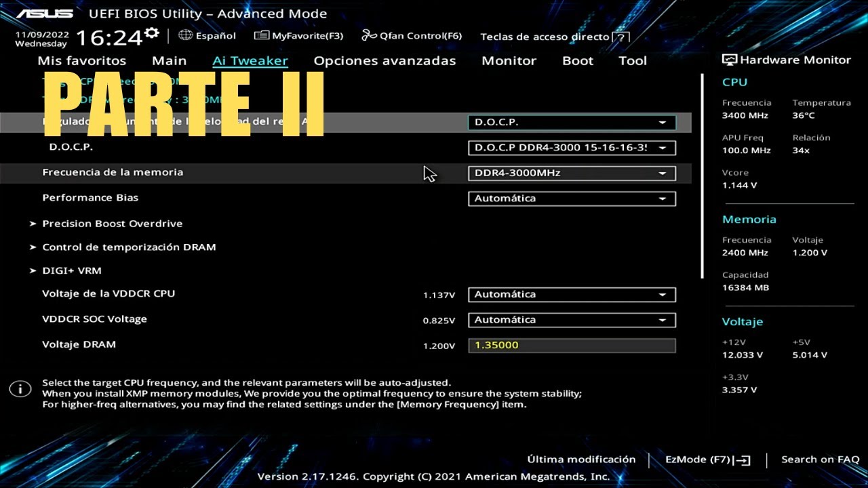Click the 1.200V DRAM voltage reading
The width and height of the screenshot is (868, 488).
[x=439, y=346]
